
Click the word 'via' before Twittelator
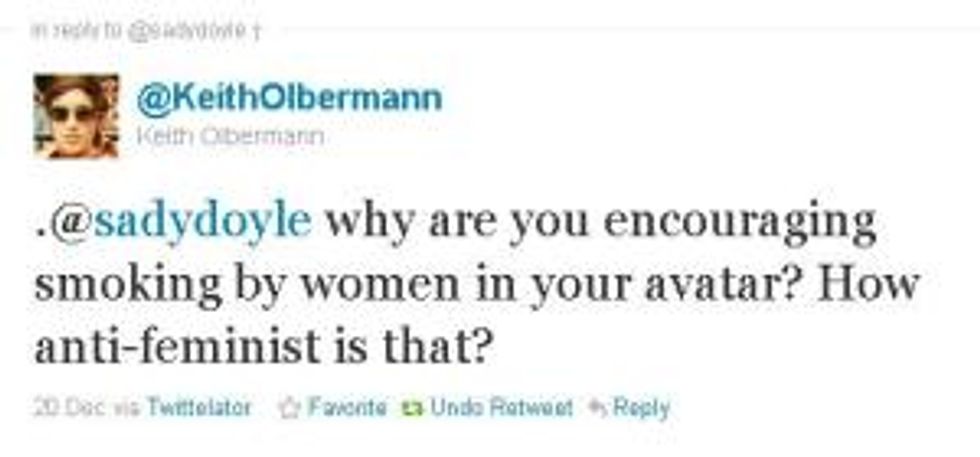click(126, 408)
